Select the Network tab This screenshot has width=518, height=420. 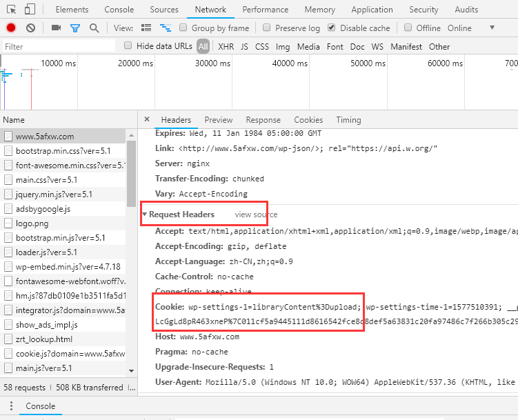pyautogui.click(x=210, y=10)
